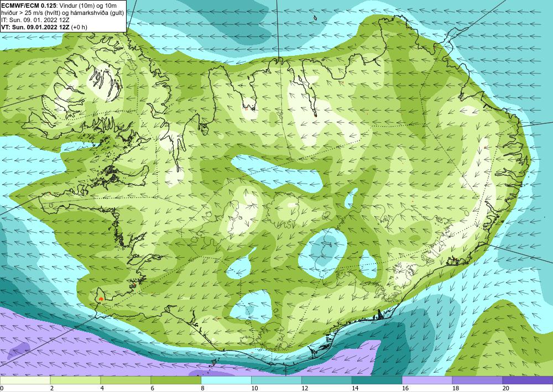Click the "VT: Sun. 09.01.2022 12Z" valid time
This screenshot has width=553, height=392.
point(35,27)
